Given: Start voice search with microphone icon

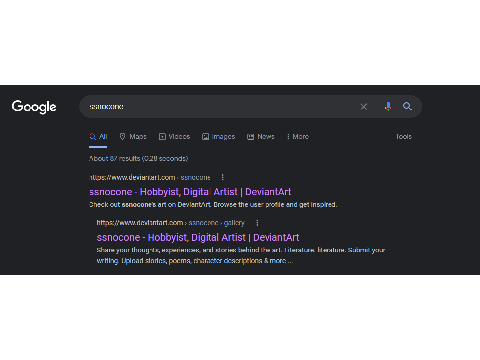Looking at the screenshot, I should (x=388, y=106).
